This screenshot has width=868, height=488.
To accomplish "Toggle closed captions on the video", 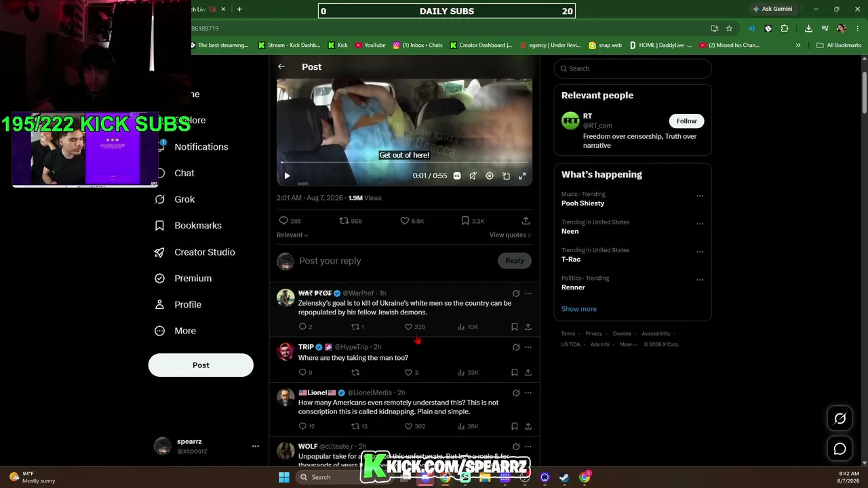I will pyautogui.click(x=457, y=176).
